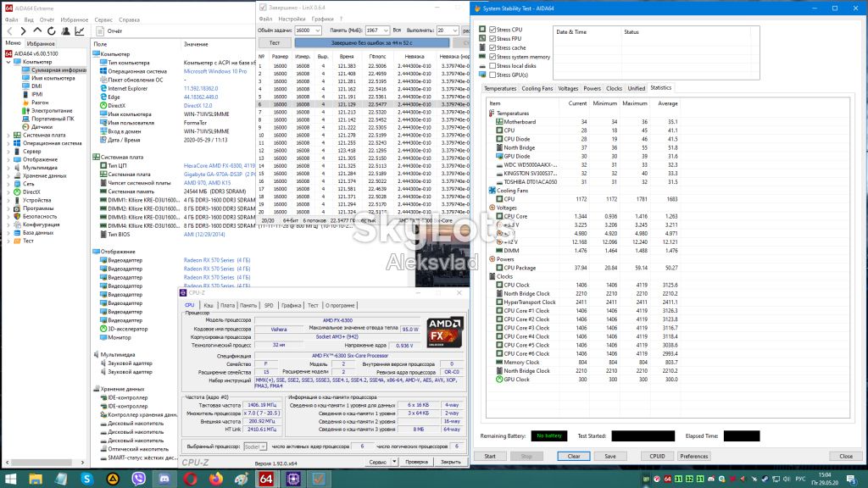Enable the Stress GPU(s) checkbox

point(492,75)
